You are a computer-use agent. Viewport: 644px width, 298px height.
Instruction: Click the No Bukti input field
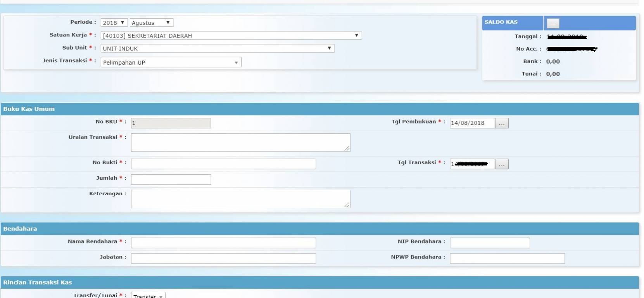223,164
